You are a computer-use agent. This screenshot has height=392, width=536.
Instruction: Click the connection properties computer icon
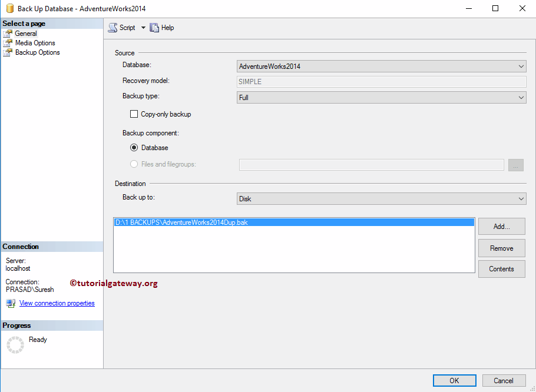[11, 303]
